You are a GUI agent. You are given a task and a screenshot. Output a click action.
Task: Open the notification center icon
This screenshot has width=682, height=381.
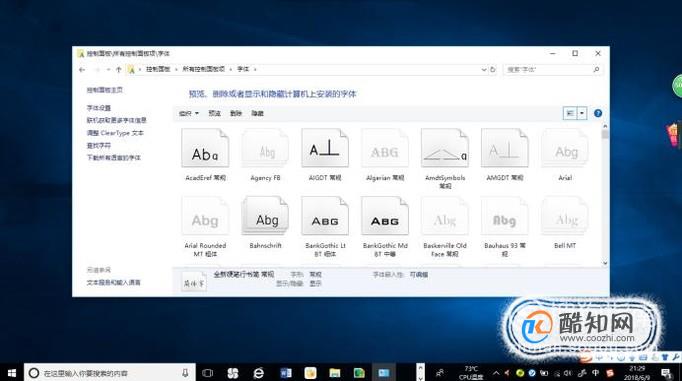pyautogui.click(x=666, y=373)
